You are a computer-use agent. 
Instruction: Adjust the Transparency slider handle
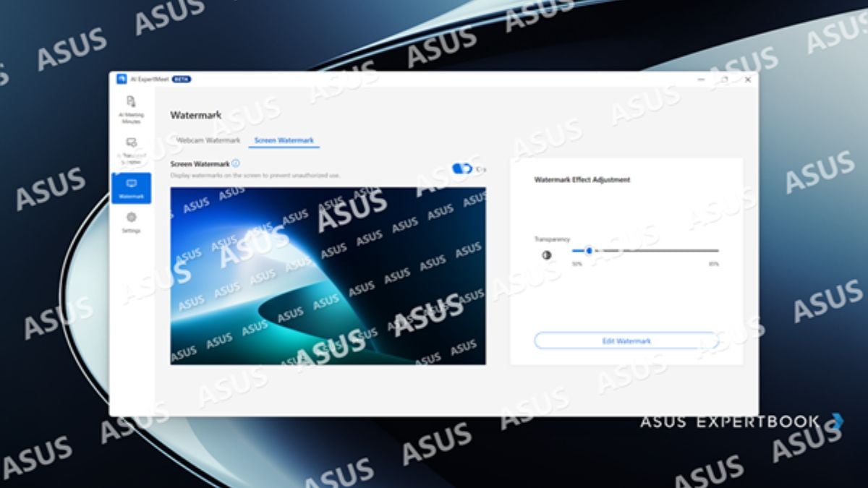[589, 250]
